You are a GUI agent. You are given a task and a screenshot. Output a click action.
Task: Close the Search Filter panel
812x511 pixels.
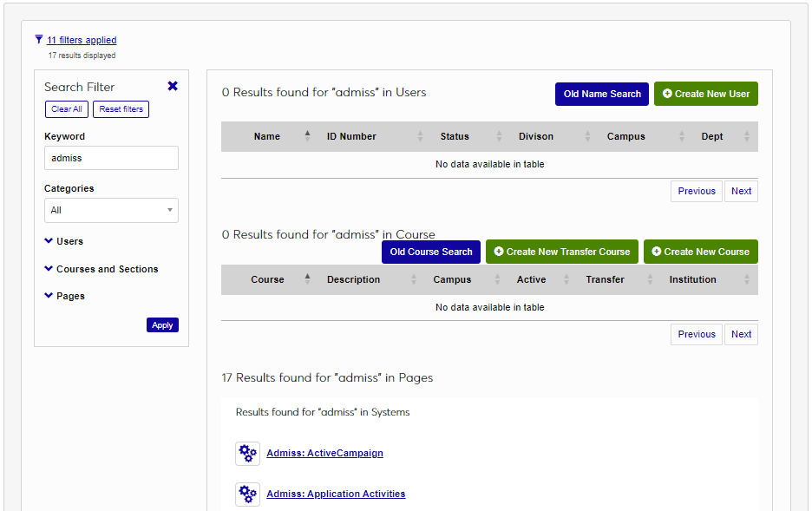pyautogui.click(x=172, y=86)
